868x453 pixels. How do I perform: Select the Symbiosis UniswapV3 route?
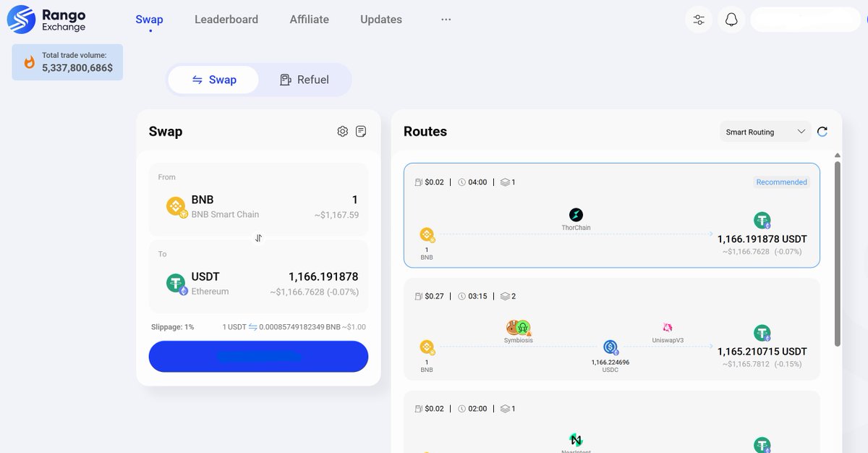(x=612, y=329)
